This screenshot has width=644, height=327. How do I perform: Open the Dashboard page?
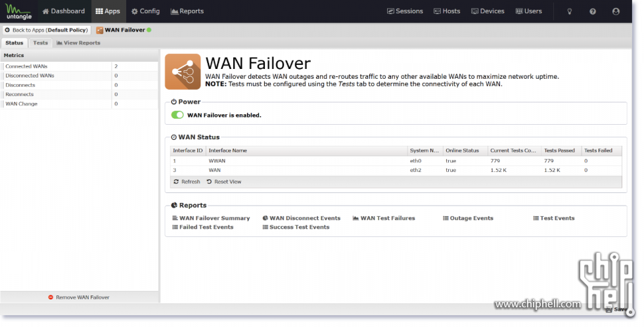(64, 11)
